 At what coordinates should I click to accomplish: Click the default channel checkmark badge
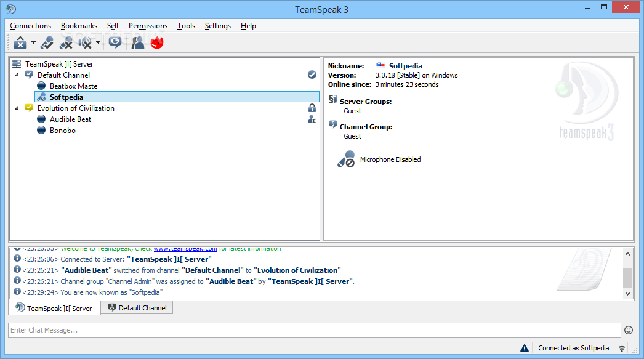312,75
